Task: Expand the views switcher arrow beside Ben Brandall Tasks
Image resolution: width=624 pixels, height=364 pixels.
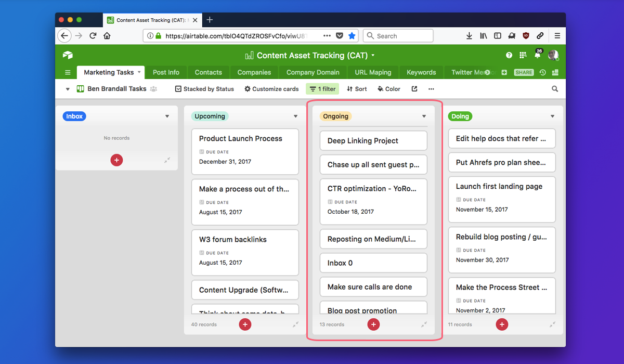Action: pyautogui.click(x=68, y=89)
